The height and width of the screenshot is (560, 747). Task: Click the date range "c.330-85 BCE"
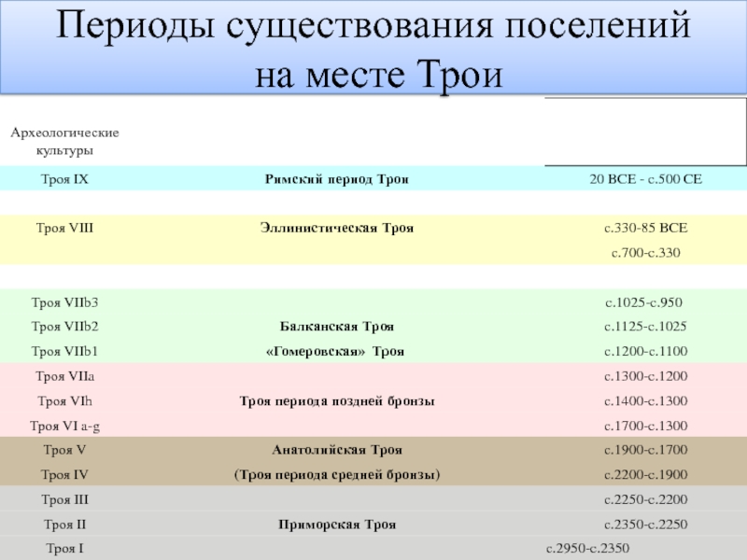tap(645, 227)
